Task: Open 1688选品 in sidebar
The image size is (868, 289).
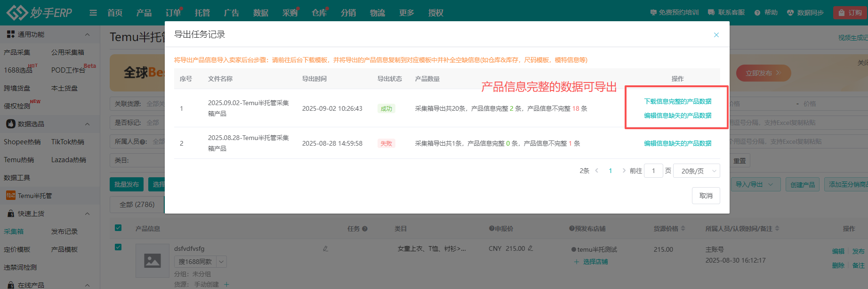Action: click(18, 70)
